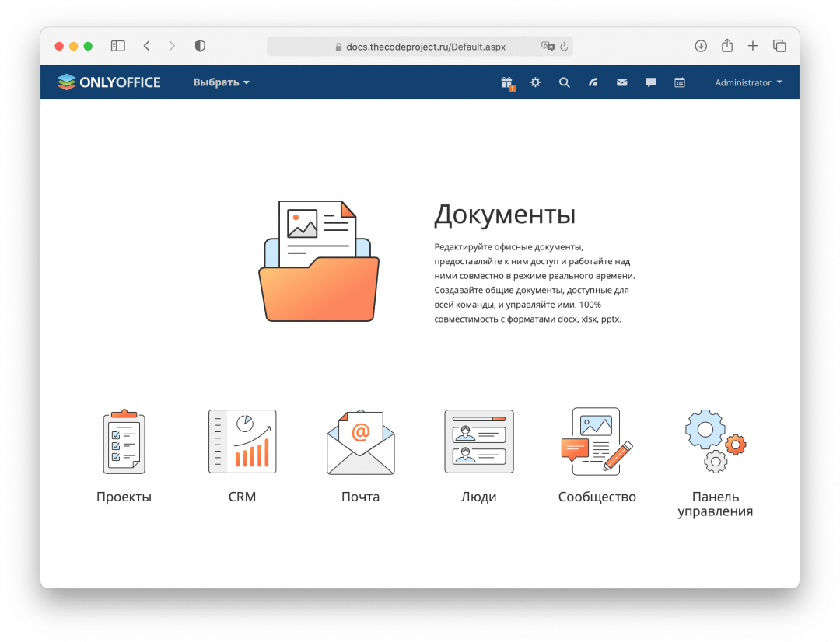Open Control Panel via the gears icon

[715, 441]
